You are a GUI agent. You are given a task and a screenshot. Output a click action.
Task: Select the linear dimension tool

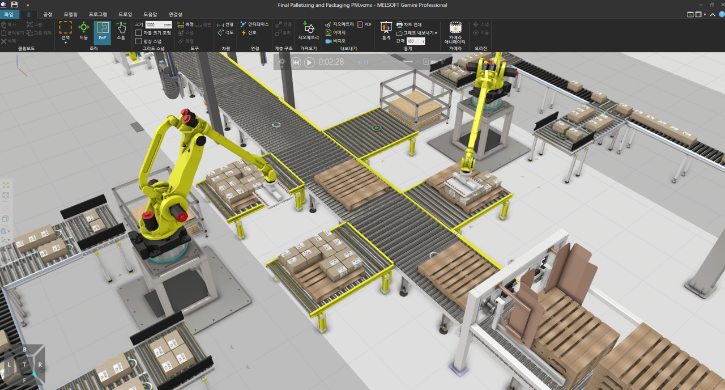[x=226, y=25]
